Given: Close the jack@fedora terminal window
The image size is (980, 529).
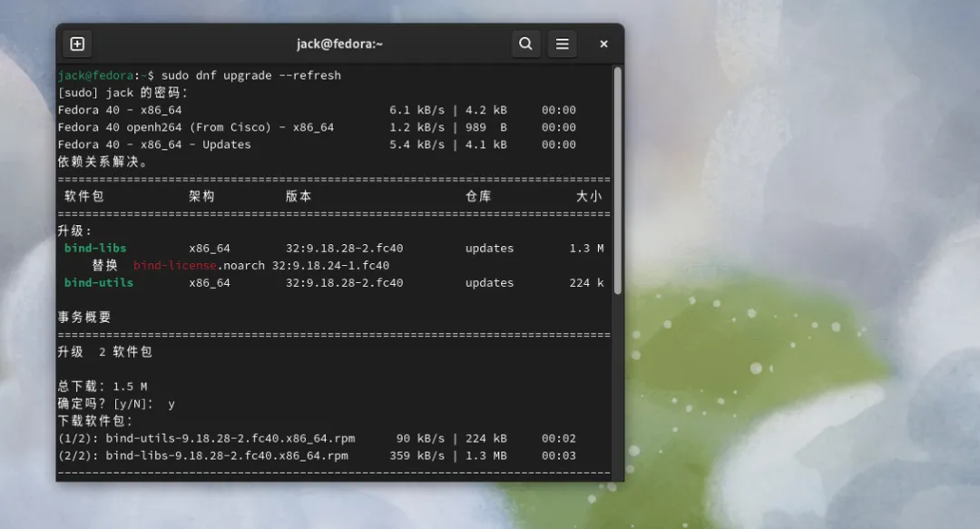Looking at the screenshot, I should tap(603, 44).
